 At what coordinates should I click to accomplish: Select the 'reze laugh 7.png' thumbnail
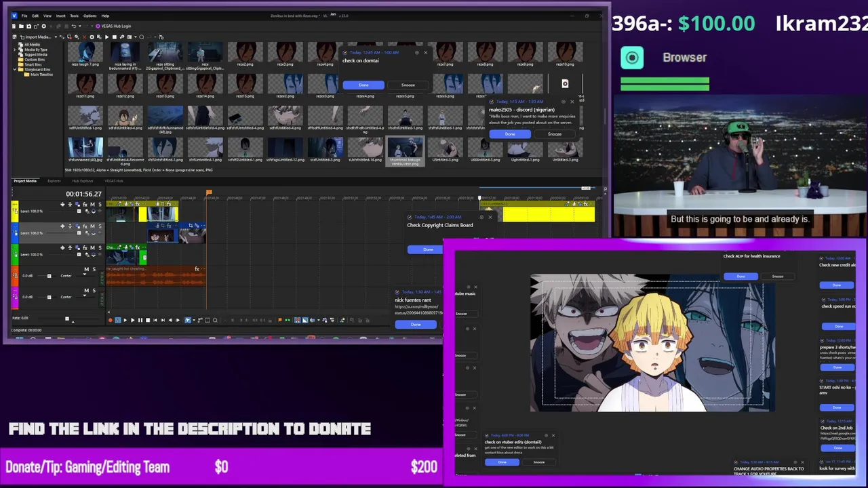coord(85,54)
